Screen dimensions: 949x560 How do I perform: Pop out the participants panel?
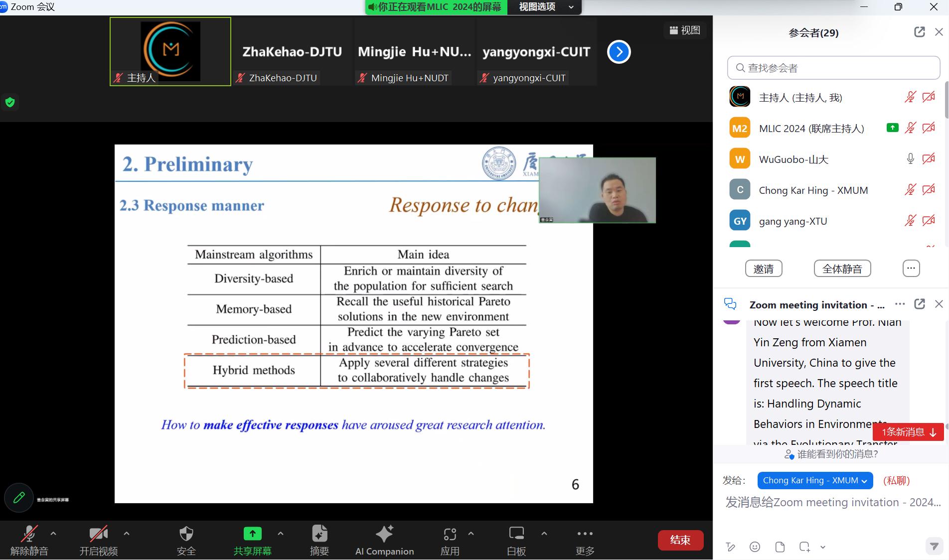coord(919,32)
